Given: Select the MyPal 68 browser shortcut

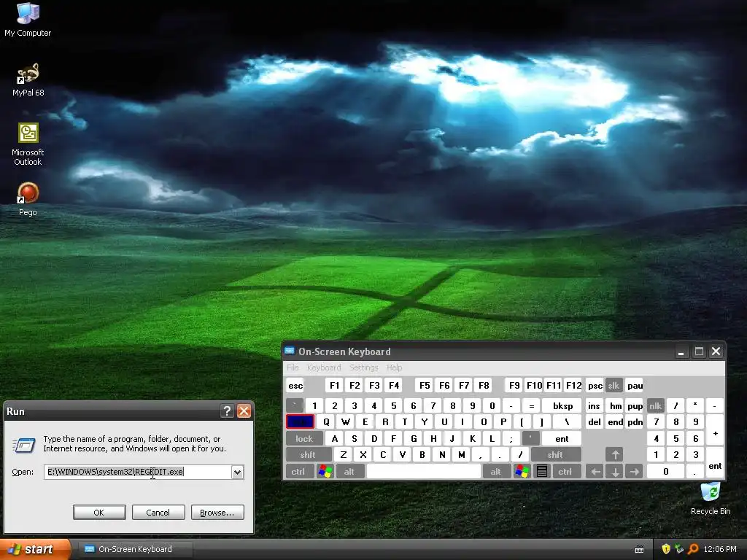Looking at the screenshot, I should click(x=28, y=80).
